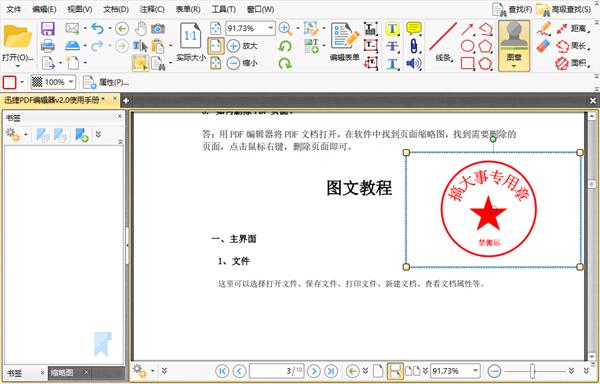Select the text selection tool

coord(140,46)
